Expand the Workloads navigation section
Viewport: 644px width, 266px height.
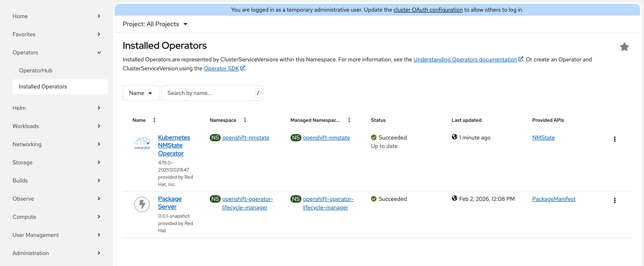point(57,126)
